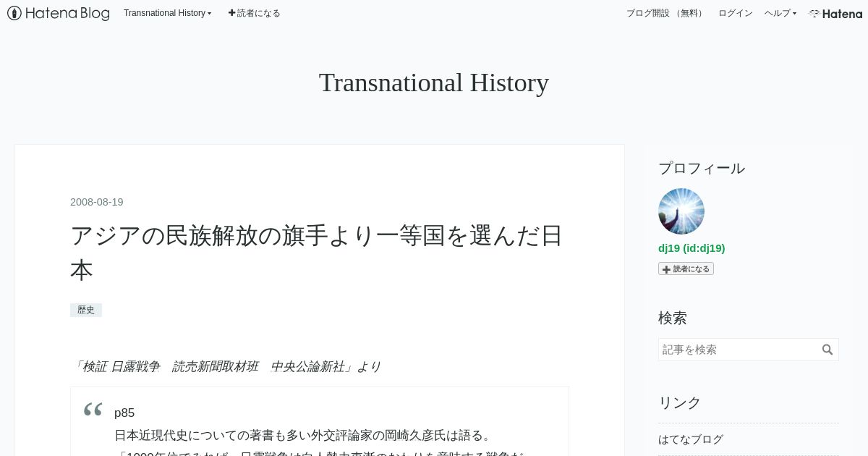
Task: Select the 歴史 category tag
Action: click(x=86, y=310)
